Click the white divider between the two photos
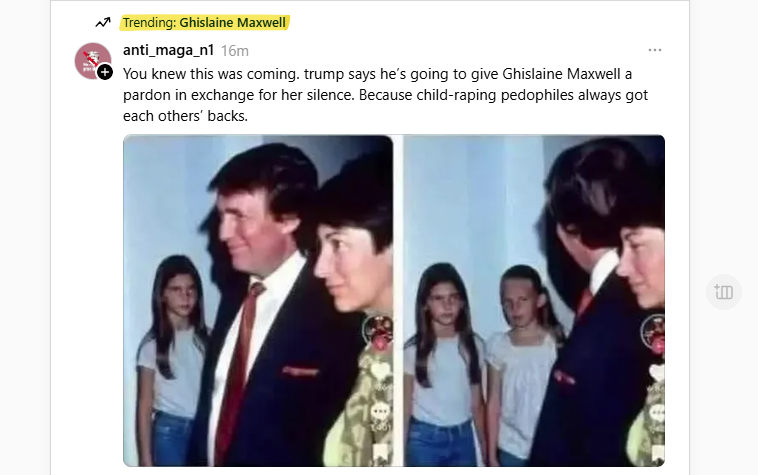This screenshot has width=758, height=475. click(x=398, y=301)
